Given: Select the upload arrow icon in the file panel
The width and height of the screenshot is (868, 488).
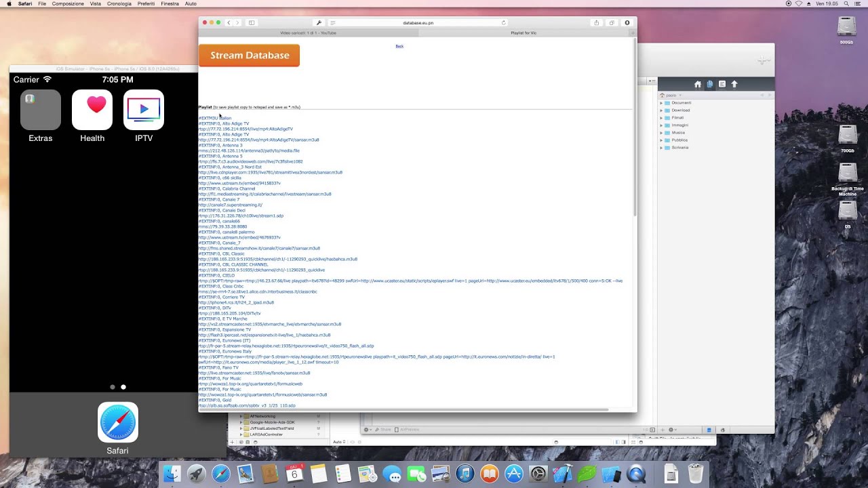Looking at the screenshot, I should [734, 84].
